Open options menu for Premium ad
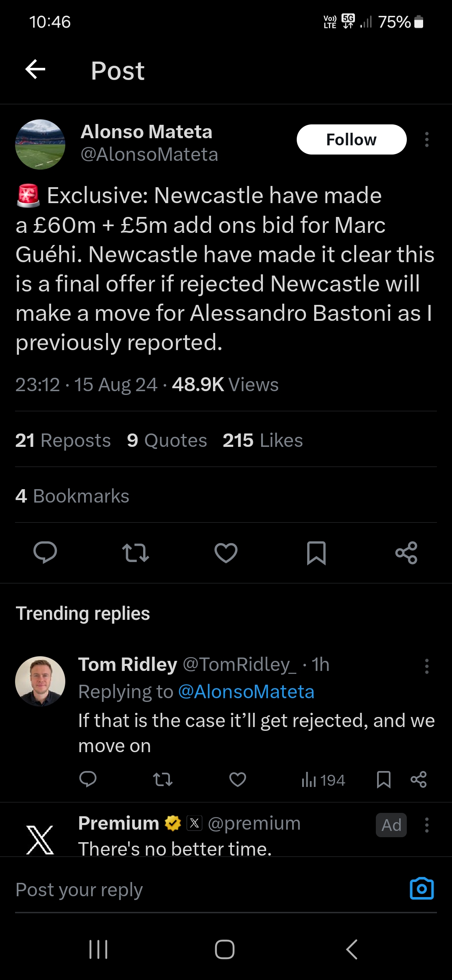Viewport: 452px width, 980px height. click(x=426, y=825)
